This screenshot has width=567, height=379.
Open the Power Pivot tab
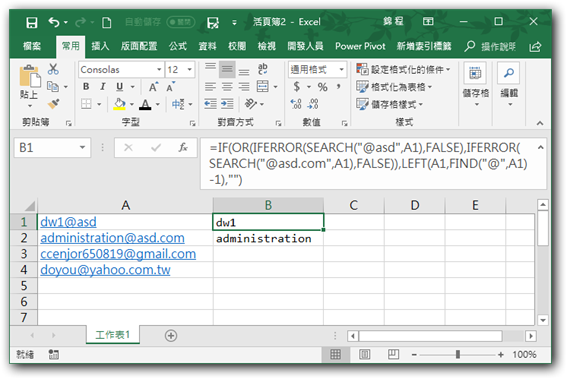(360, 46)
